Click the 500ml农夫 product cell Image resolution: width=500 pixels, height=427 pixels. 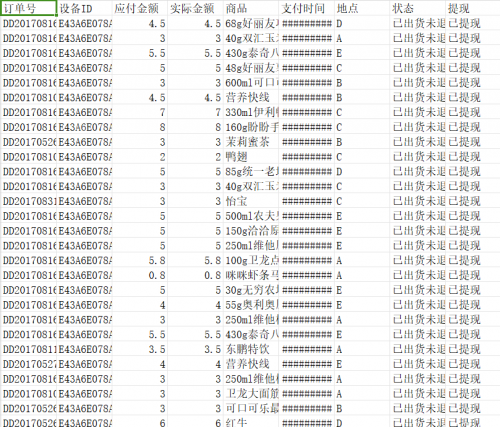point(251,216)
